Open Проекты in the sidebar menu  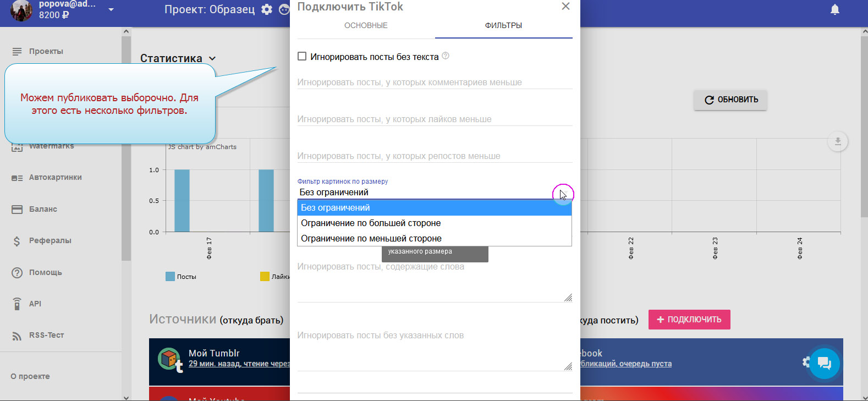[46, 51]
